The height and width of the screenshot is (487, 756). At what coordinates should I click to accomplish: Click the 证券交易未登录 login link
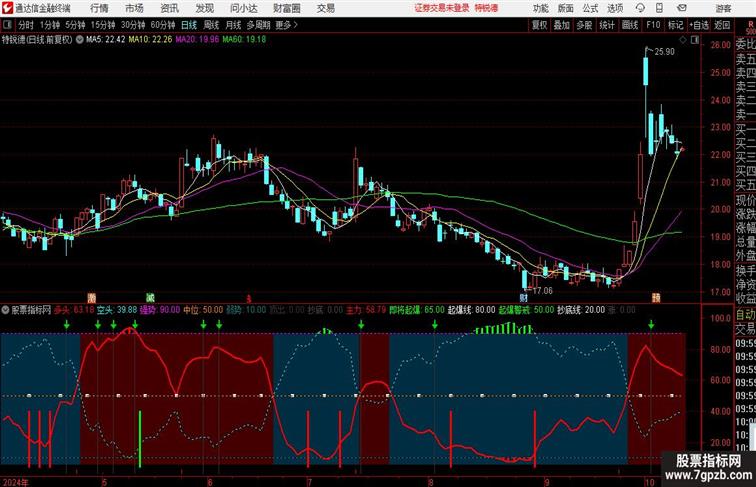(442, 8)
